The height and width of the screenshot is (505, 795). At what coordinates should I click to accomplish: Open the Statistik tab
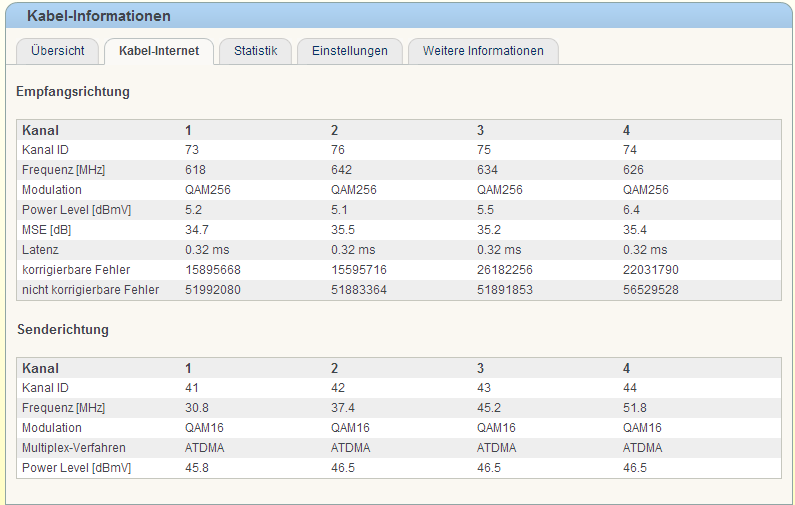pyautogui.click(x=255, y=51)
